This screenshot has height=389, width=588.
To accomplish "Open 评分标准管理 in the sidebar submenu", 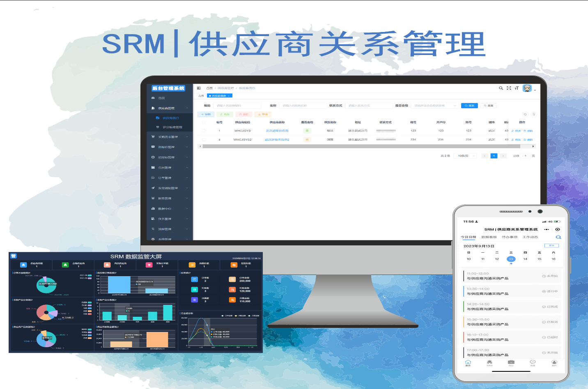I will click(x=170, y=127).
